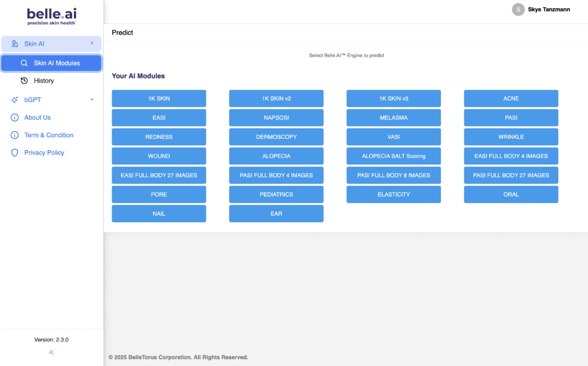Viewport: 588px width, 366px height.
Task: Launch the ALOPECIA SALT Scoring module
Action: 393,156
